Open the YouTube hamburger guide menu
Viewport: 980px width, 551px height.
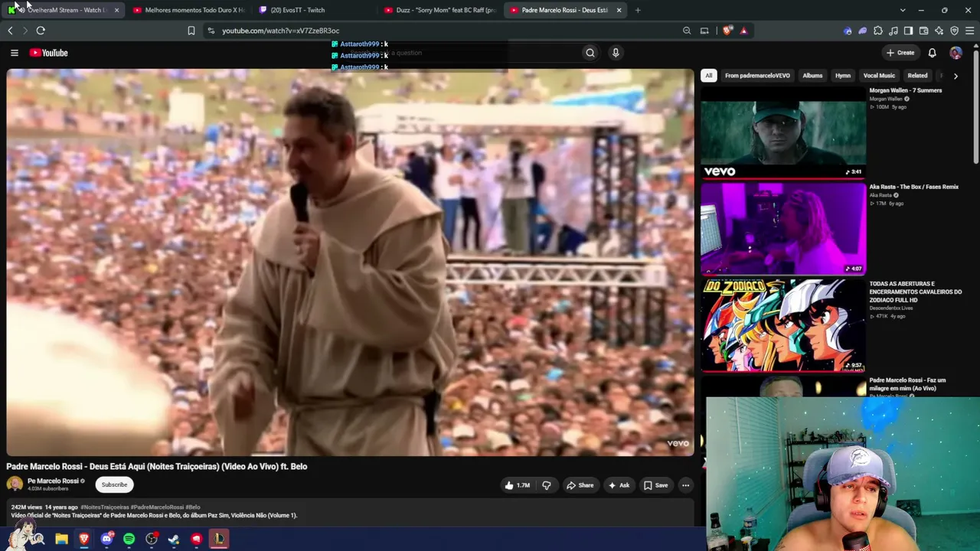coord(14,53)
